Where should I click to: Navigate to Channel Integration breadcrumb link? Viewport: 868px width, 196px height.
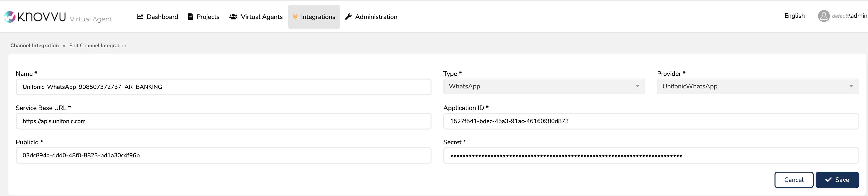point(34,46)
